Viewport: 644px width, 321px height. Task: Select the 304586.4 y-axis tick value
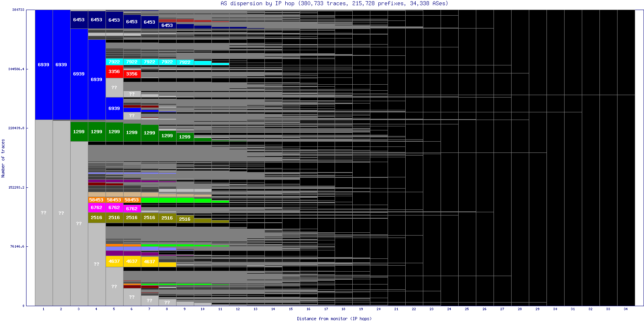pos(16,69)
